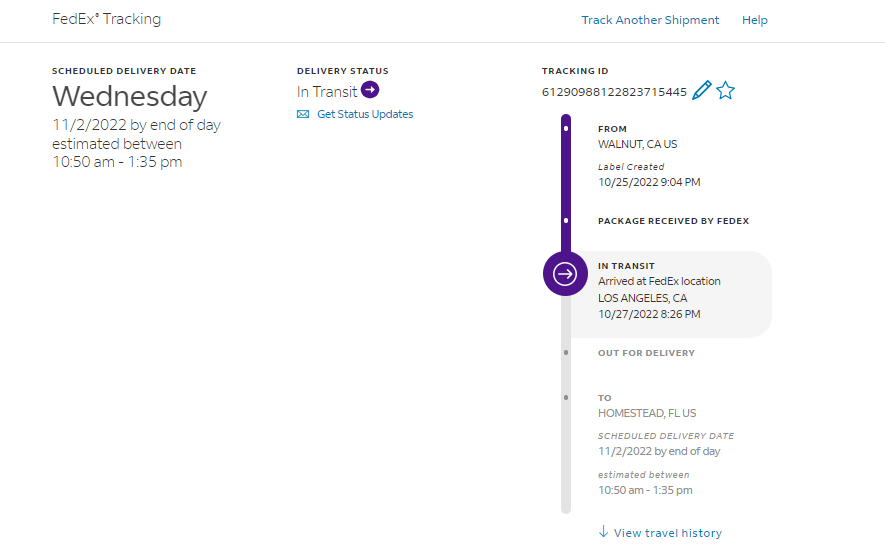Click the envelope icon for status updates
Screen dimensions: 885x545
pyautogui.click(x=303, y=114)
